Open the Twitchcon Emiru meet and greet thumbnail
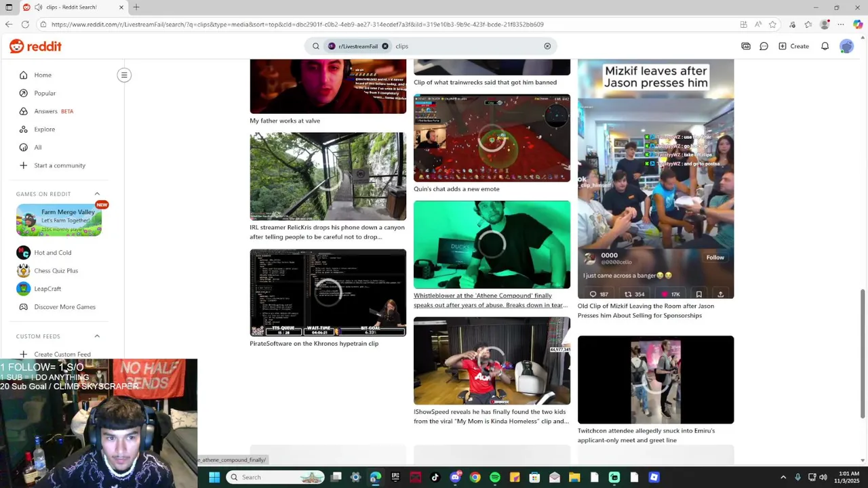Viewport: 868px width, 488px height. coord(656,380)
